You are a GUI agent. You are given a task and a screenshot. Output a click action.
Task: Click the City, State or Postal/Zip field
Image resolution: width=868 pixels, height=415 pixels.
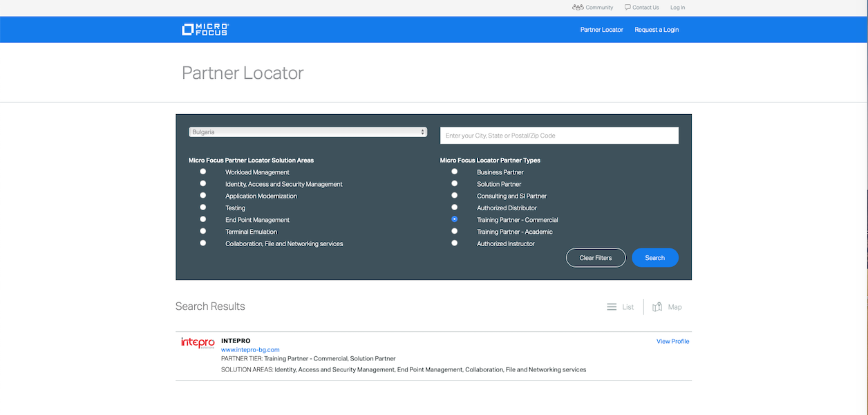[x=559, y=136]
